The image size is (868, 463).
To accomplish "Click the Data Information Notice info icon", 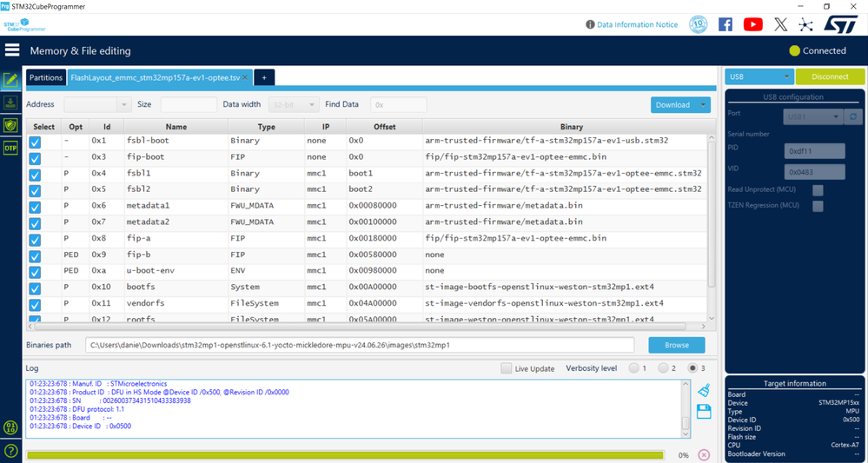I will [x=590, y=25].
